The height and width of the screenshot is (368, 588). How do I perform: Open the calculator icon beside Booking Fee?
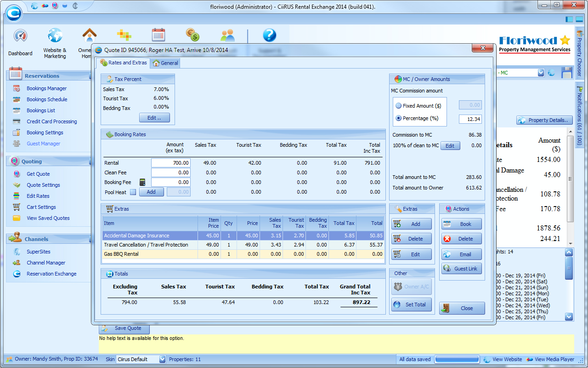click(x=142, y=182)
